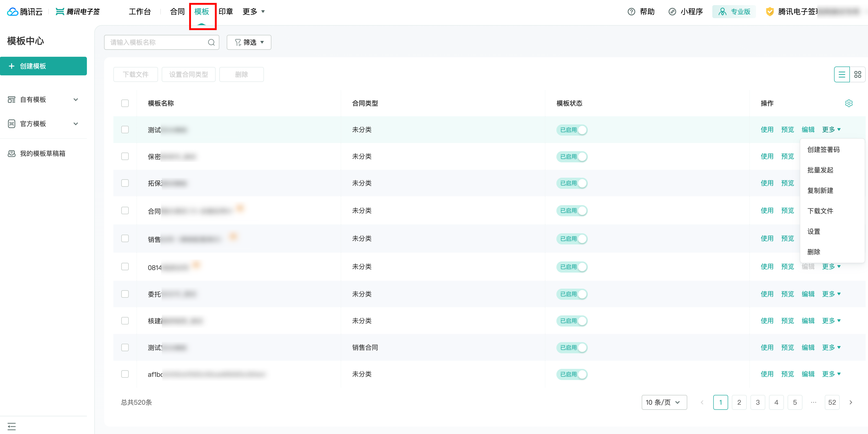Toggle 已启用 switch for 保密 row
This screenshot has height=434, width=868.
tap(572, 156)
